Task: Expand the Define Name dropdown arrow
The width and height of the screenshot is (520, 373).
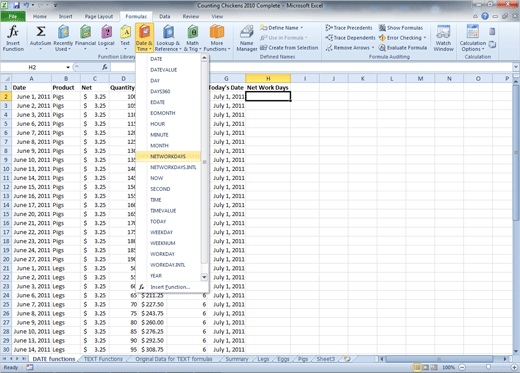Action: coord(302,28)
